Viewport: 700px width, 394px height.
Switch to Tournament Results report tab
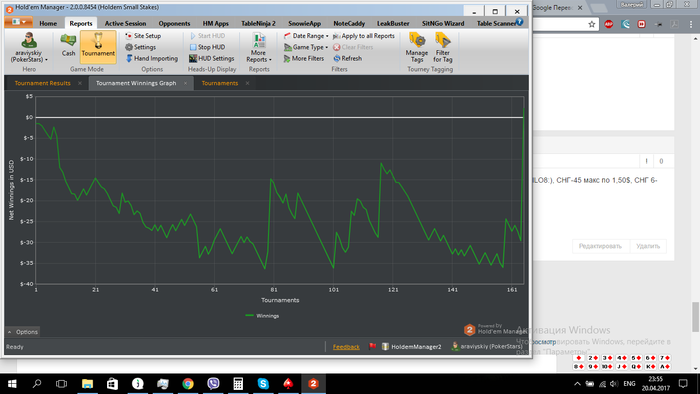42,83
